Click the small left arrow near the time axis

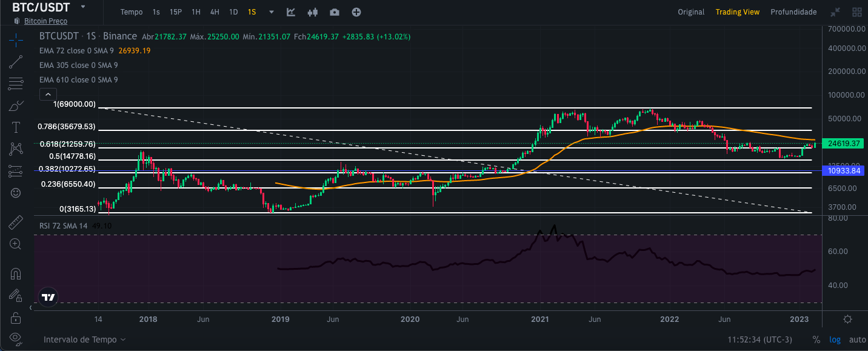tap(32, 308)
